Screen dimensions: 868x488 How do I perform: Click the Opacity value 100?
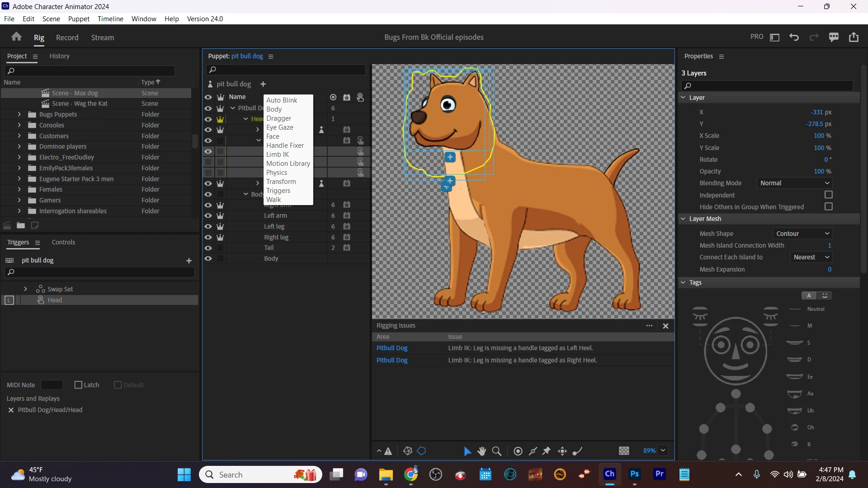819,171
